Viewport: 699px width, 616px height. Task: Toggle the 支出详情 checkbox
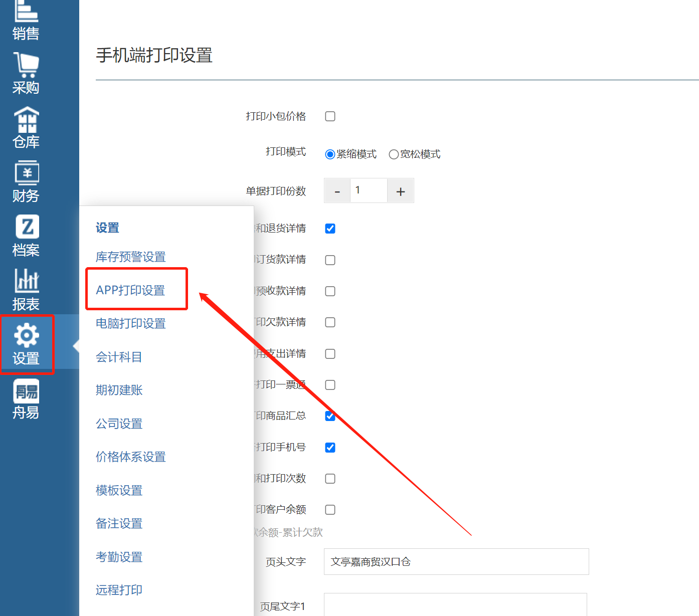[x=330, y=354]
